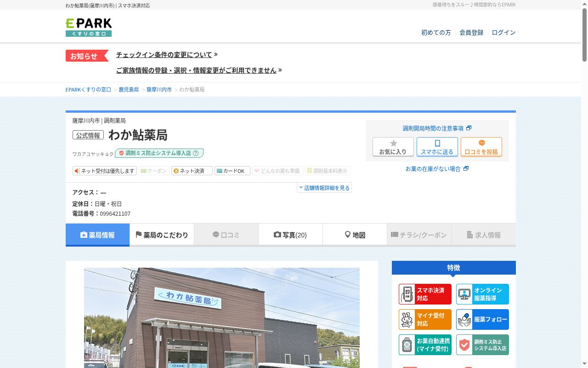Select the 口コミ tab
This screenshot has height=368, width=588.
pyautogui.click(x=226, y=235)
